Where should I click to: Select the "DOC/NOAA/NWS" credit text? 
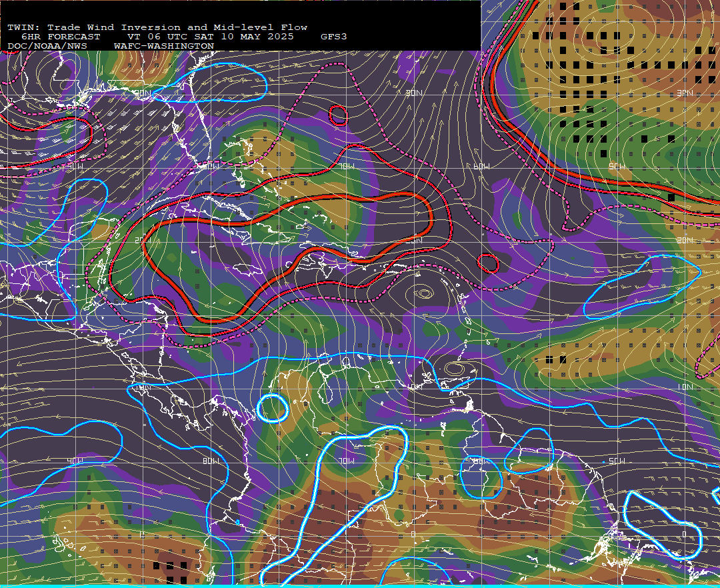tap(47, 46)
